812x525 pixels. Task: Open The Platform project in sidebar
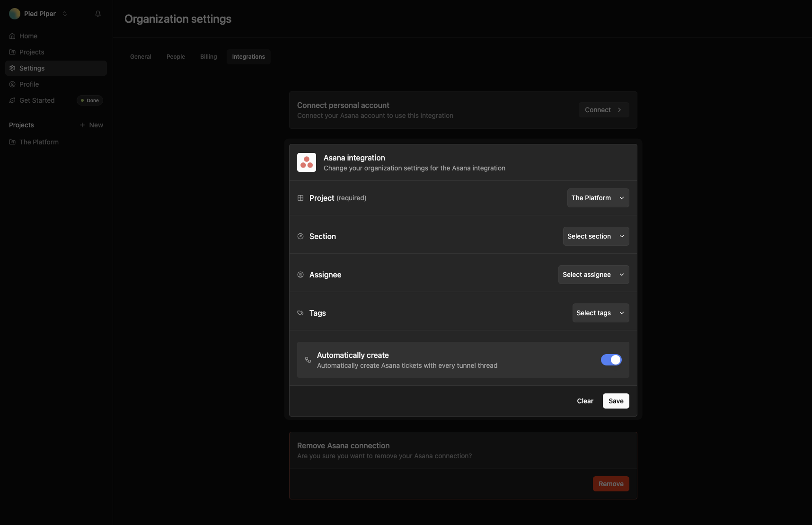(x=56, y=142)
